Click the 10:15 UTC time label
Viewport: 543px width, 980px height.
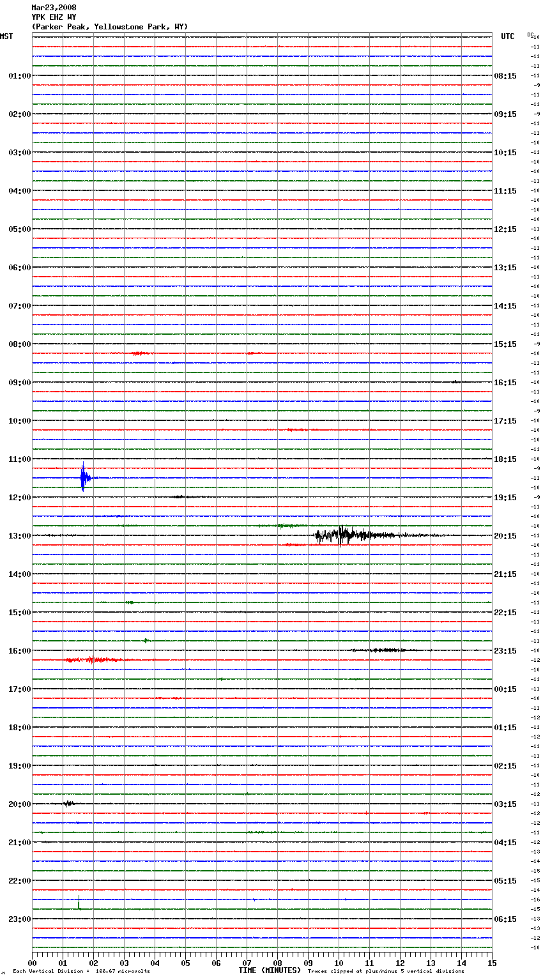click(x=505, y=153)
